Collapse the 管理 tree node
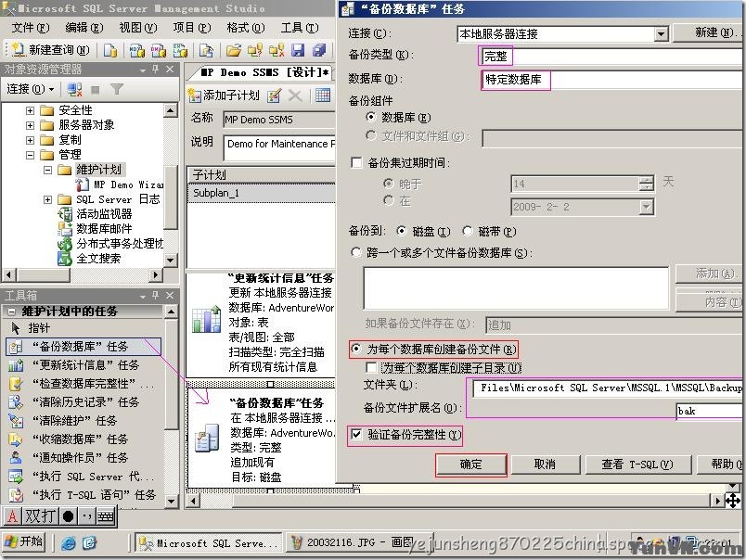 pos(30,155)
